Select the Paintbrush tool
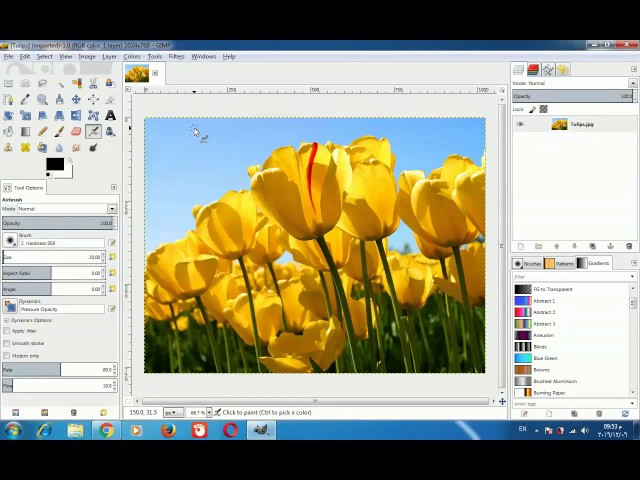 pyautogui.click(x=60, y=131)
